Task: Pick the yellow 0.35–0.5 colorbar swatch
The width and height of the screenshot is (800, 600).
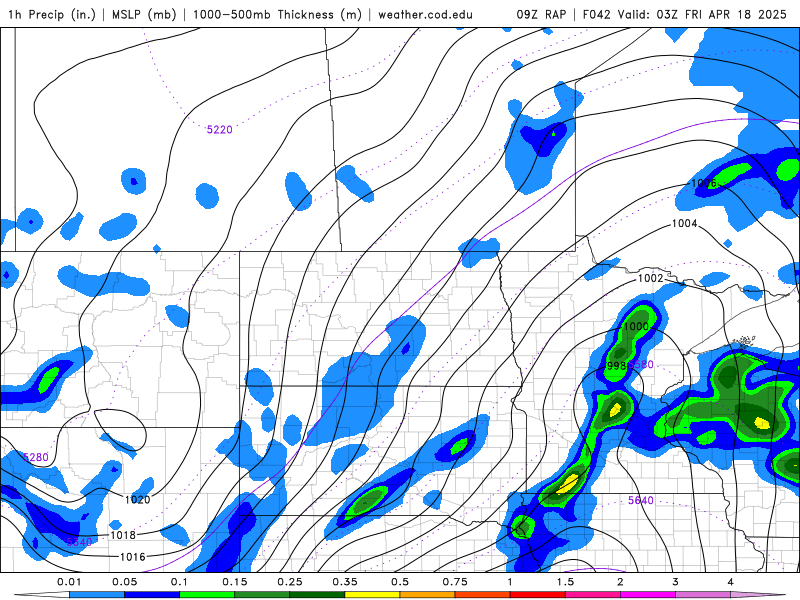Action: [372, 595]
